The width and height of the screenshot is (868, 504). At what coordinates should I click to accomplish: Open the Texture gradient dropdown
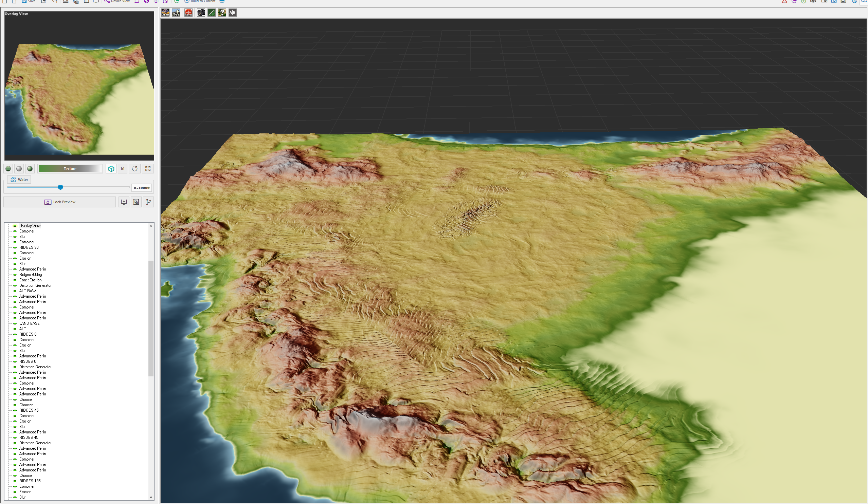[70, 169]
